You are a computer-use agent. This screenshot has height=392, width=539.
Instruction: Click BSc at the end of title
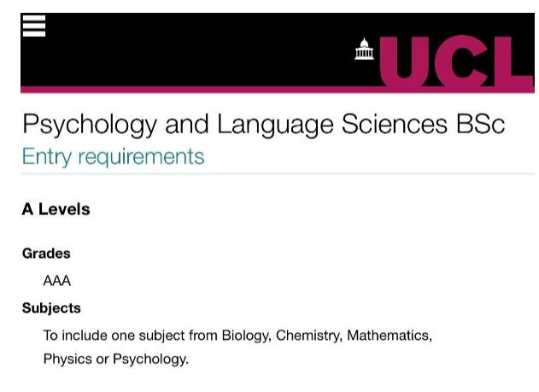481,124
